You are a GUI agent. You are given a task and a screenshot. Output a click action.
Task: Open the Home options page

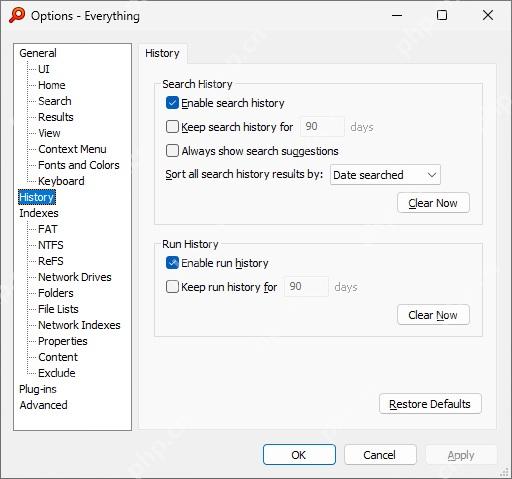tap(52, 85)
